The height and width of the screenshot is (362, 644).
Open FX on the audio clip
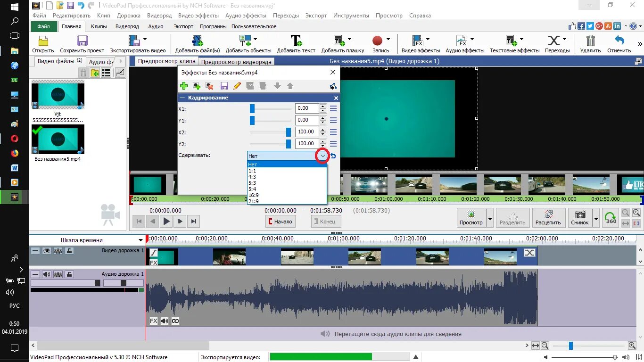tap(154, 321)
